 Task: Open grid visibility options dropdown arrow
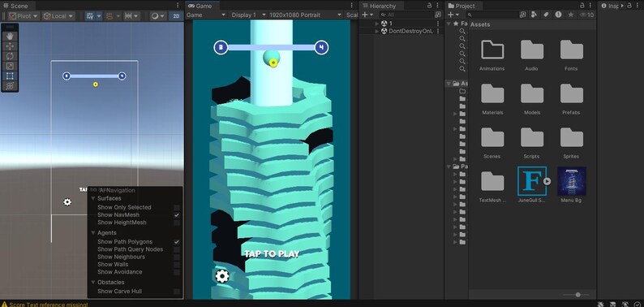pos(99,16)
